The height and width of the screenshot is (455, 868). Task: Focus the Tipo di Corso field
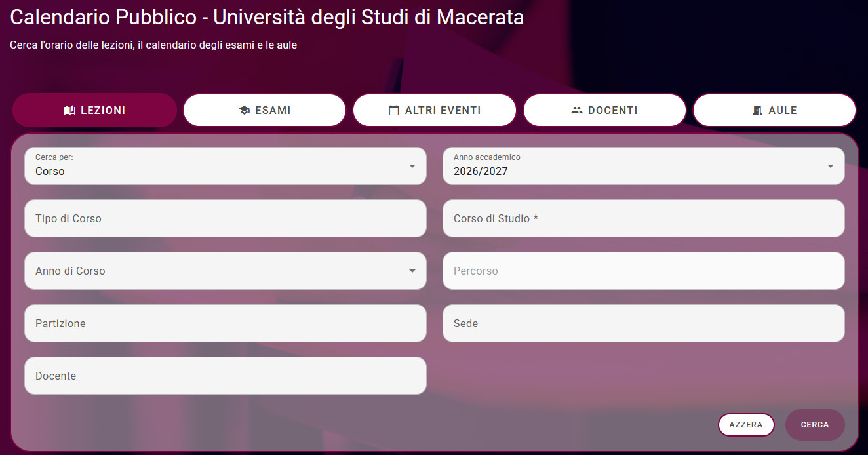[226, 218]
